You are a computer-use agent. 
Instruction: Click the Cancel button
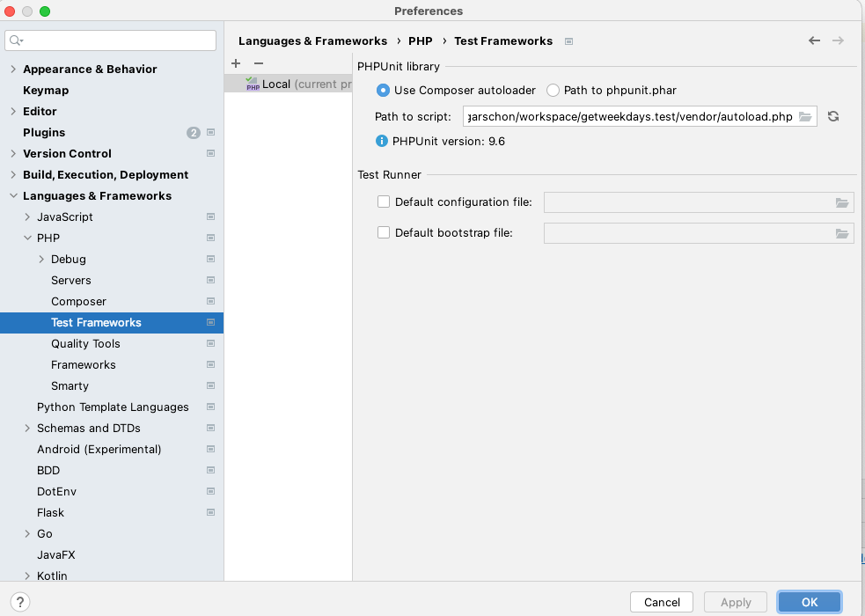click(662, 602)
